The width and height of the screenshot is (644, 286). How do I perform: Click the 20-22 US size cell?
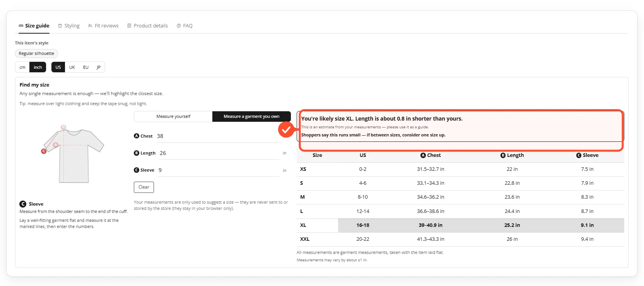click(363, 239)
